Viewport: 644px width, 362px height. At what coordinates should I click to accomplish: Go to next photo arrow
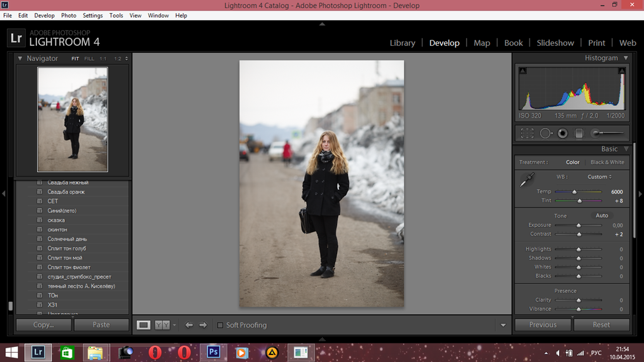203,325
